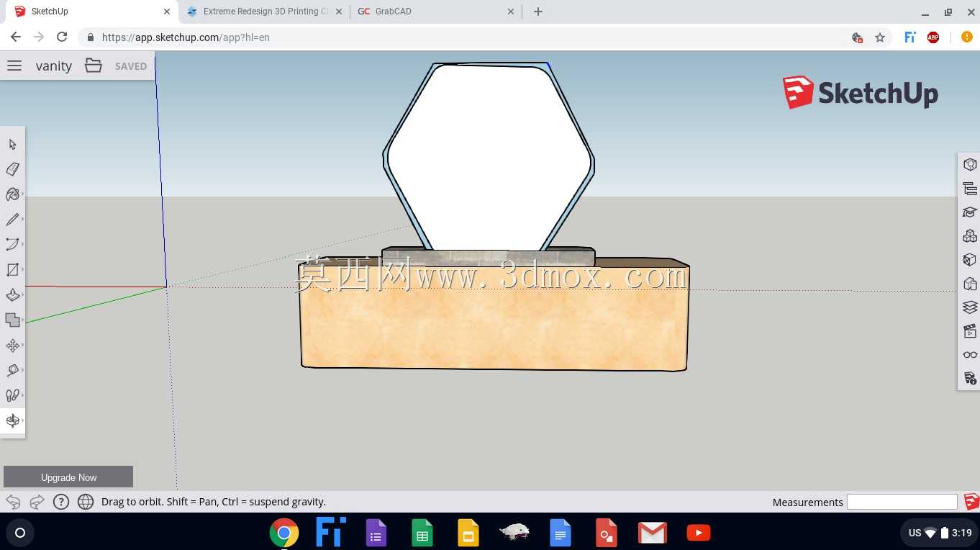
Task: Open the model folder icon
Action: (x=94, y=66)
